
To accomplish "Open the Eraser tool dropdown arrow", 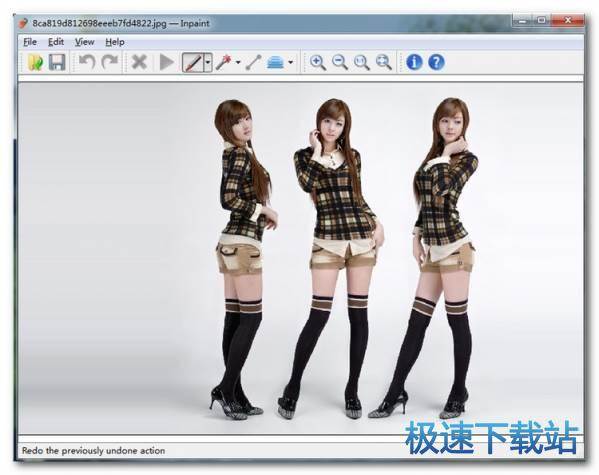I will click(x=290, y=62).
